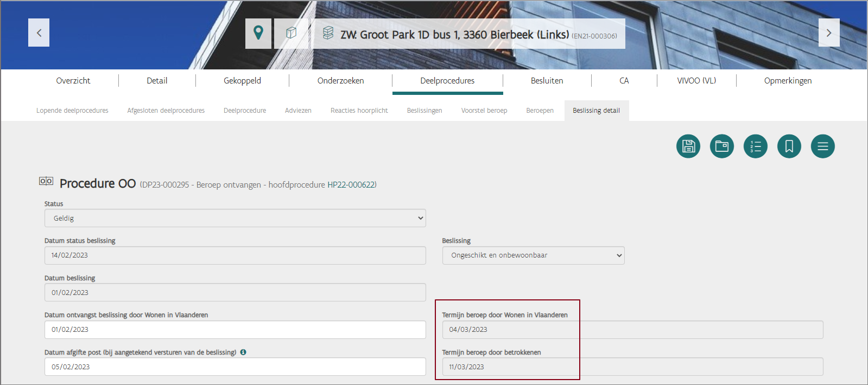Go to next record with right arrow
The height and width of the screenshot is (385, 868).
tap(828, 33)
